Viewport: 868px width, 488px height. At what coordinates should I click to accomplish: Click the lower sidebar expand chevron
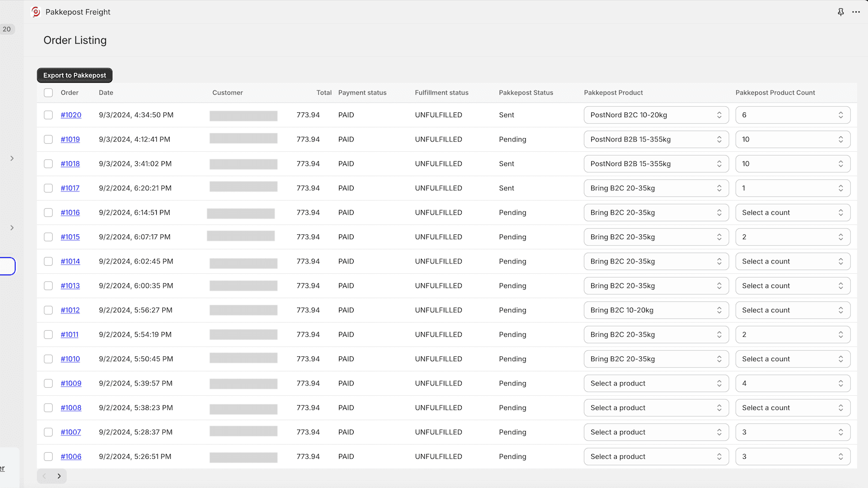[x=12, y=228]
